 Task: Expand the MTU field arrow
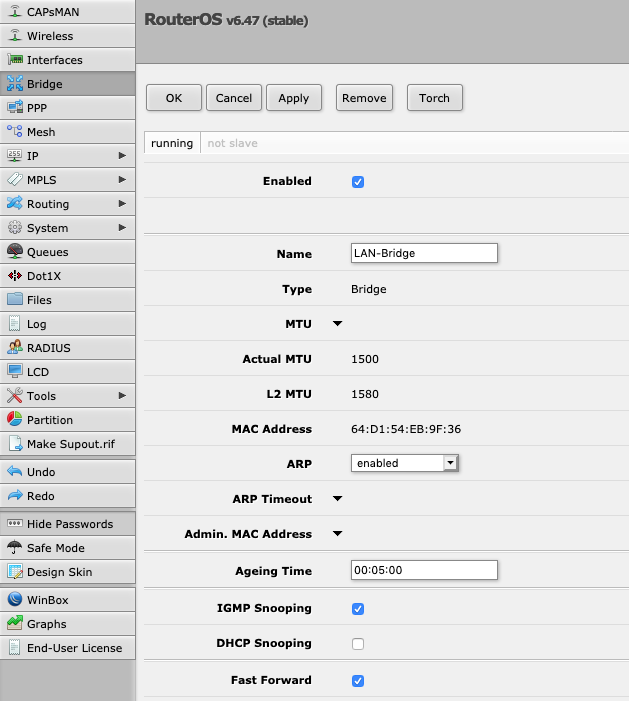pyautogui.click(x=338, y=323)
